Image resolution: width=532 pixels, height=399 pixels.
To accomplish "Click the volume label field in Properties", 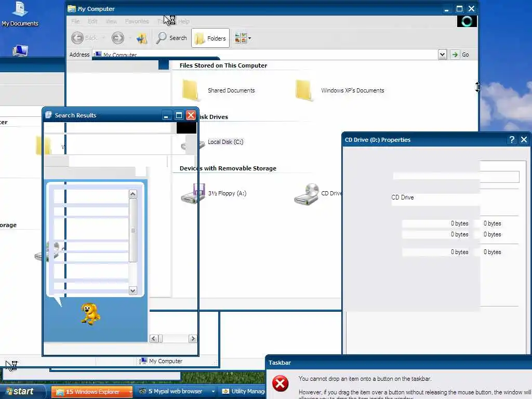I will [x=456, y=177].
